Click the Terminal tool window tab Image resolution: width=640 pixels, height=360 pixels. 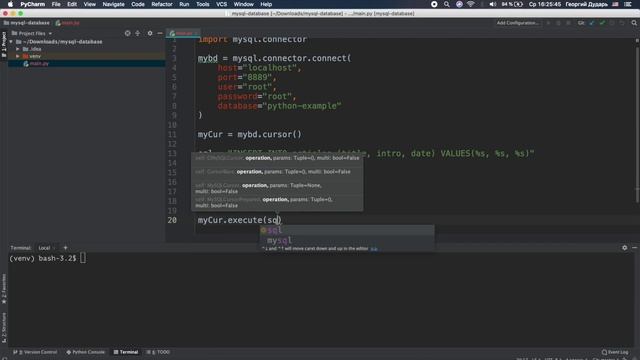click(126, 352)
